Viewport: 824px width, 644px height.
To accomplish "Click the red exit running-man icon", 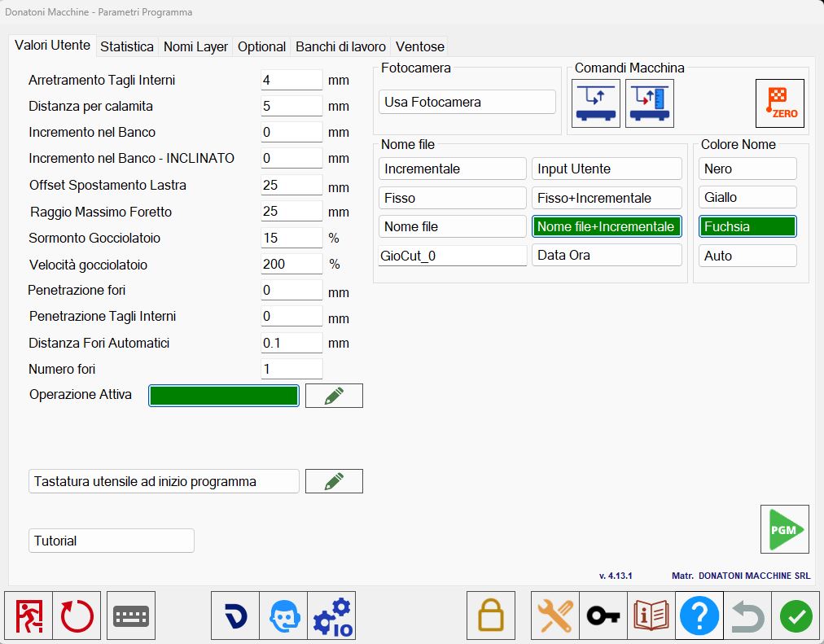I will click(x=28, y=616).
